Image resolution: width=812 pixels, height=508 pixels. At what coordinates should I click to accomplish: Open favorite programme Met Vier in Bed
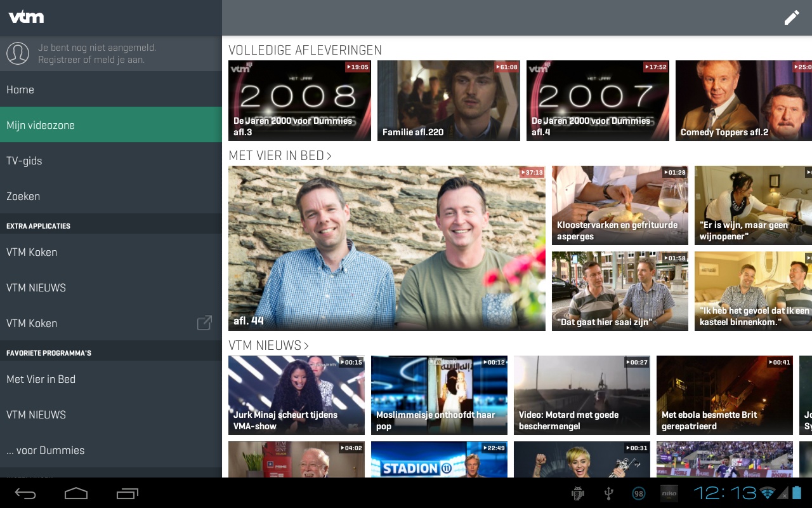pos(111,379)
